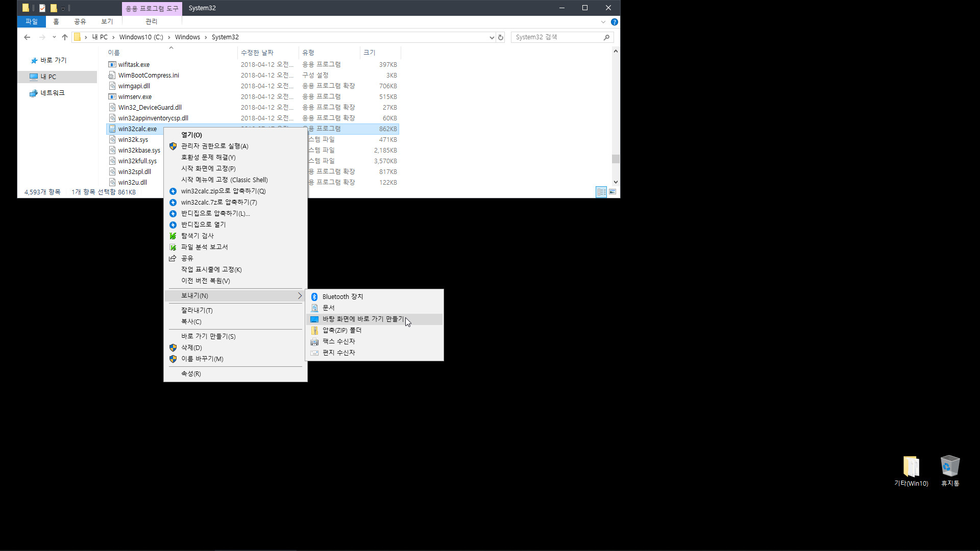Click 내 PC breadcrumb segment
Screen dimensions: 980x551
point(100,37)
